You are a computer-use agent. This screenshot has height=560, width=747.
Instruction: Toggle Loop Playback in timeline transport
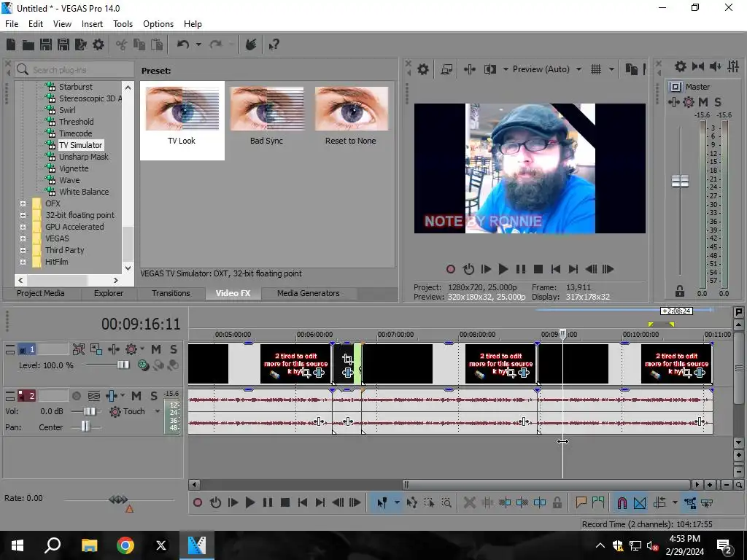[215, 502]
